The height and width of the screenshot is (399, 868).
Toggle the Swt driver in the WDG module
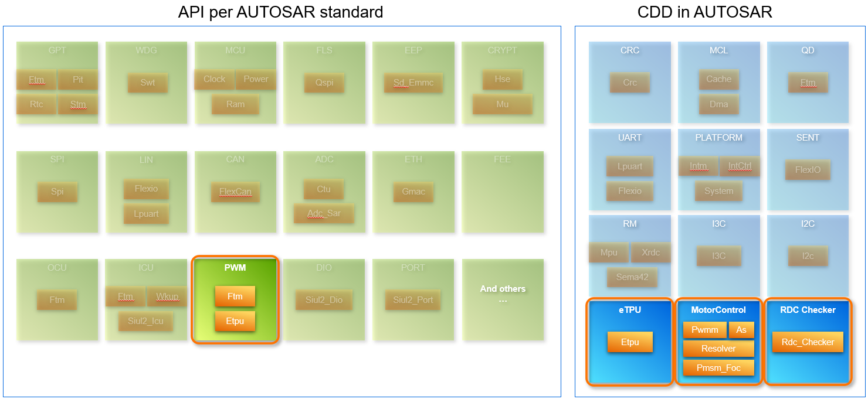click(x=147, y=83)
